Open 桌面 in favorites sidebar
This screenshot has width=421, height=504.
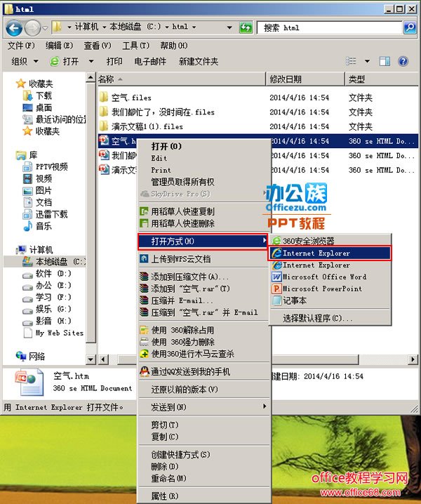click(x=37, y=107)
